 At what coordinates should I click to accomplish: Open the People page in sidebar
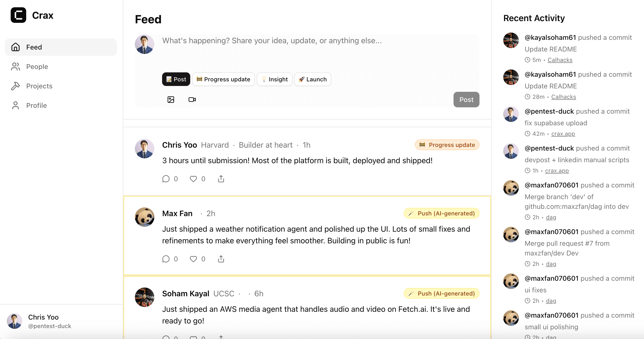point(37,67)
